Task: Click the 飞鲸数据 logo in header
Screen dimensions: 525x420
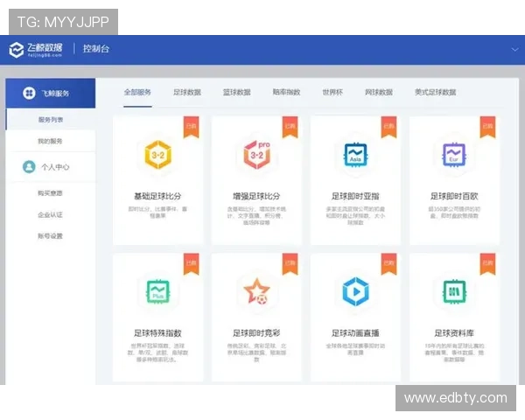Action: click(x=36, y=50)
